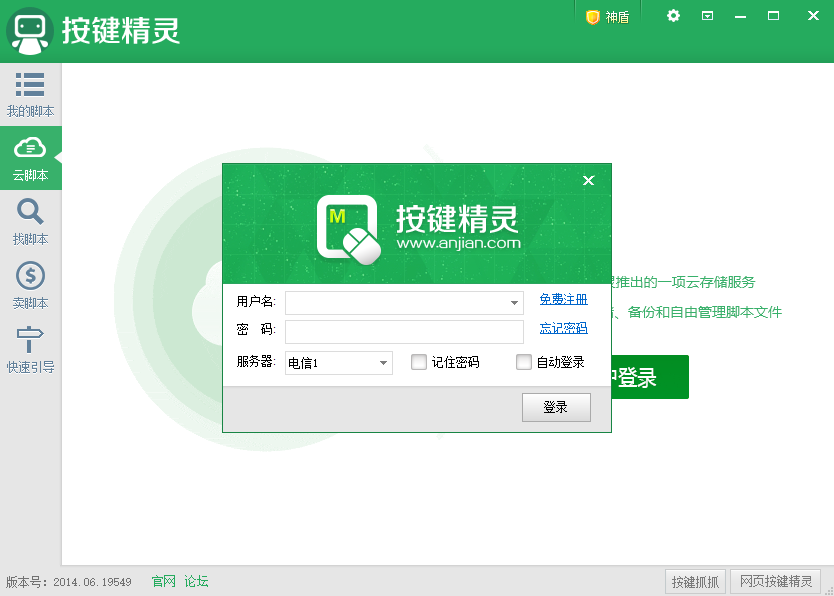This screenshot has width=834, height=596.
Task: Enable 记住密码 checkbox
Action: [419, 362]
